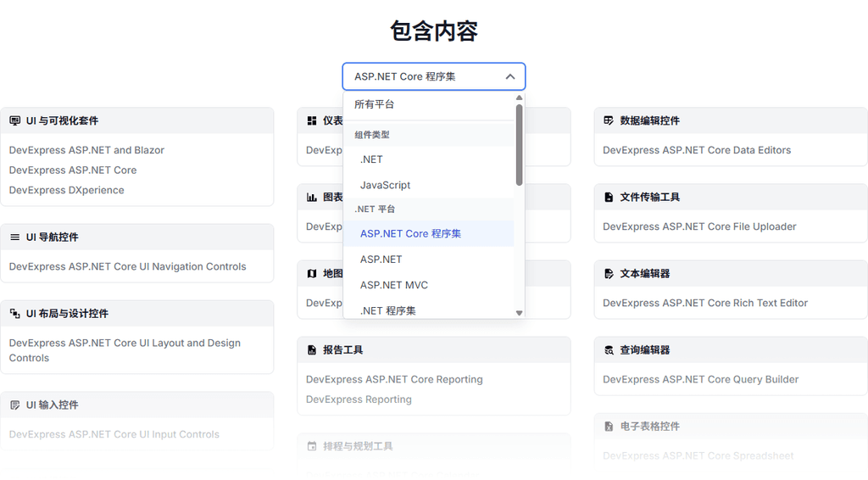Click the dropdown list scrollbar thumb
This screenshot has width=868, height=480.
point(519,145)
